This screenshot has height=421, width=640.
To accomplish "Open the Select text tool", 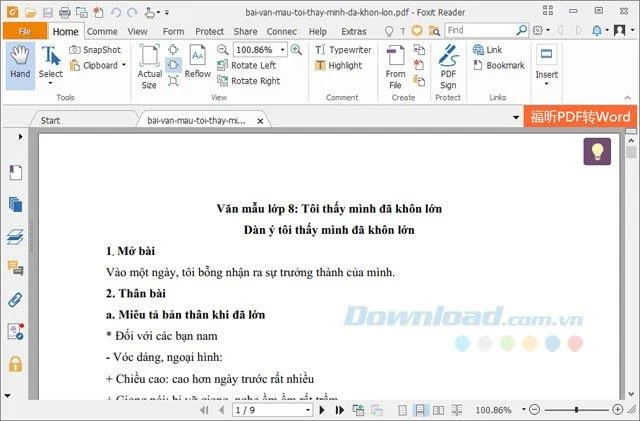I will pos(51,65).
